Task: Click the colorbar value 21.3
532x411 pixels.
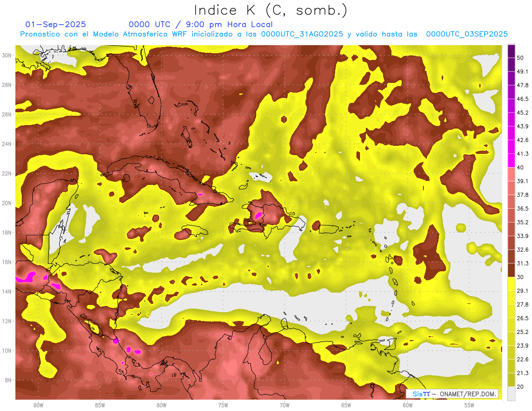Action: pyautogui.click(x=523, y=373)
